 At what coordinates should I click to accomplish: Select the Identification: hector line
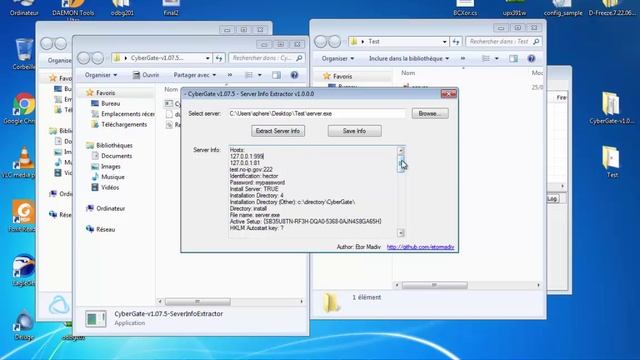[254, 176]
